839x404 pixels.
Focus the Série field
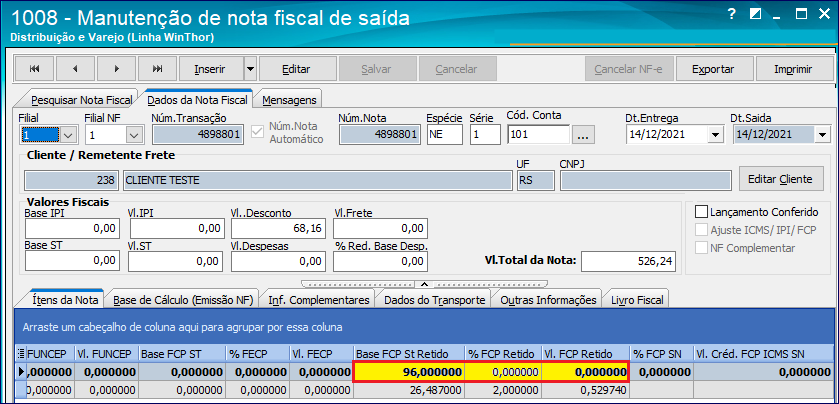(485, 135)
